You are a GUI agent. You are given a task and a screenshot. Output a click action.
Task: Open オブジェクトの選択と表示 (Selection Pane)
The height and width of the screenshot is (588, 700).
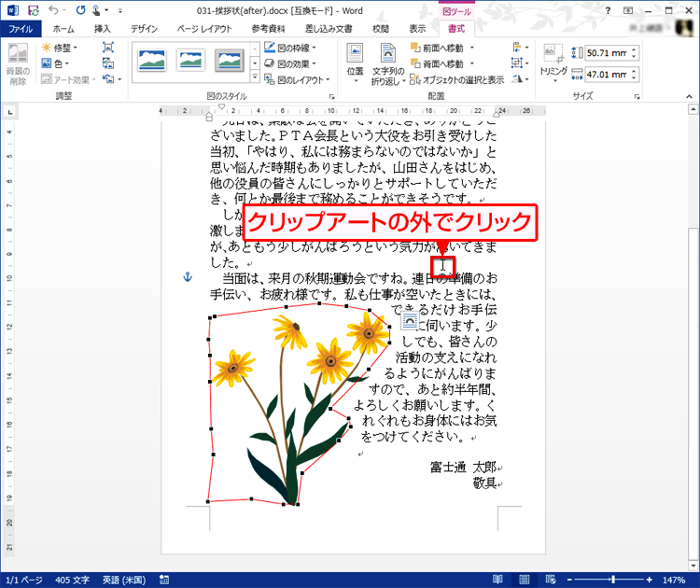[x=457, y=79]
